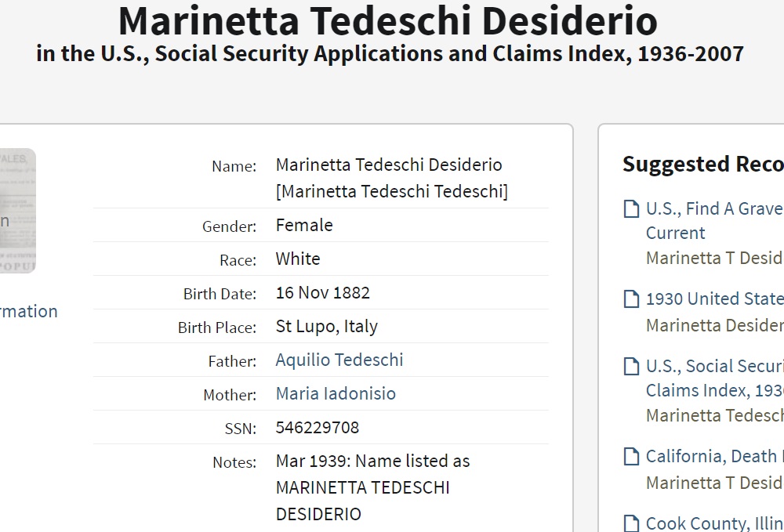Screen dimensions: 784x532
Task: Click the Mar 1939 notes text
Action: click(x=372, y=461)
